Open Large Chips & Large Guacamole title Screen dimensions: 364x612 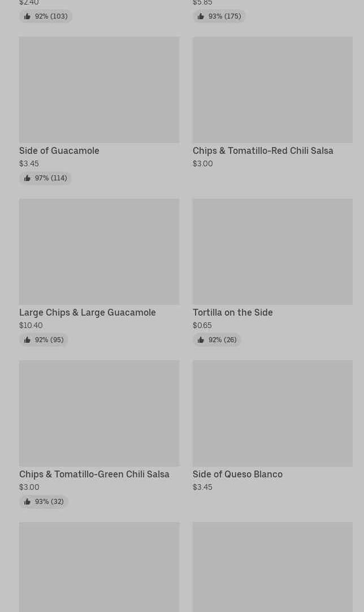click(x=88, y=313)
